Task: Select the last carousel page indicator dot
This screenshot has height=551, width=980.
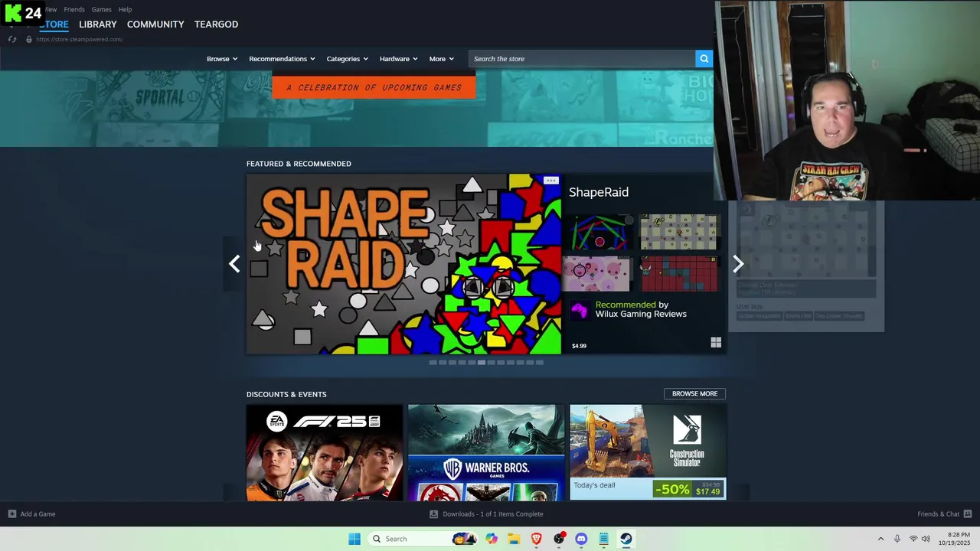Action: (540, 363)
